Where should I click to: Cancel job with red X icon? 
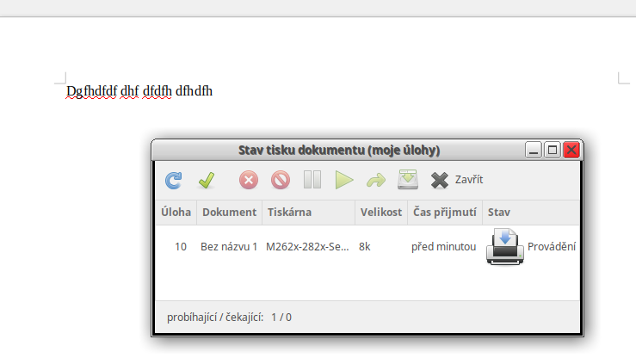point(249,180)
